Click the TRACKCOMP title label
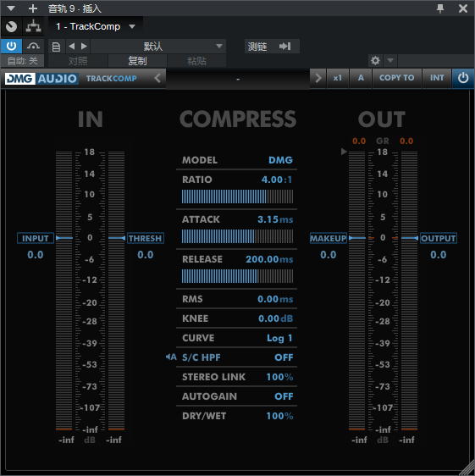The image size is (475, 476). click(112, 79)
